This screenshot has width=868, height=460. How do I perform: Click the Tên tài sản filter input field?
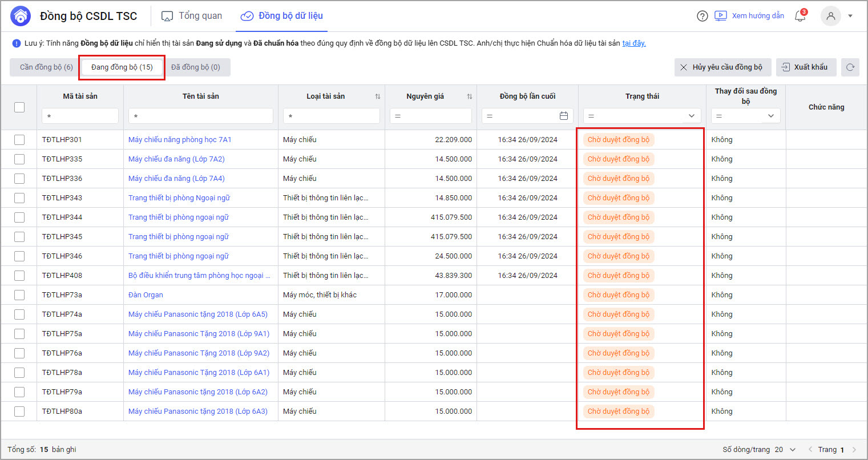(x=200, y=116)
